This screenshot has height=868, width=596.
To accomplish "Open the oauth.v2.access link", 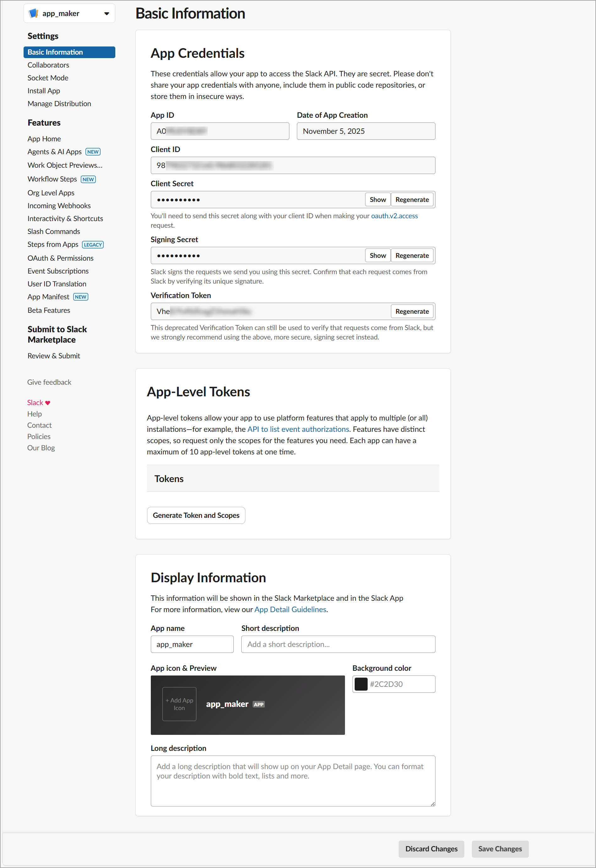I will [395, 216].
